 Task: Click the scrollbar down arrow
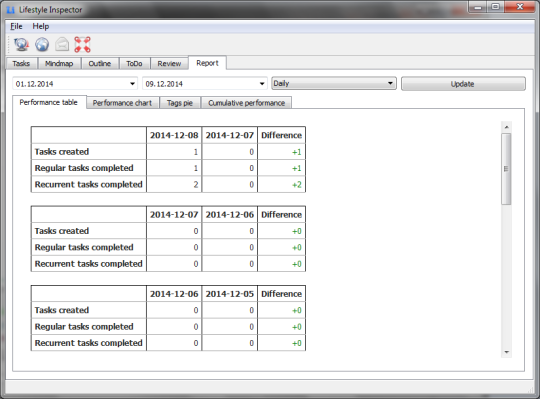click(x=506, y=352)
